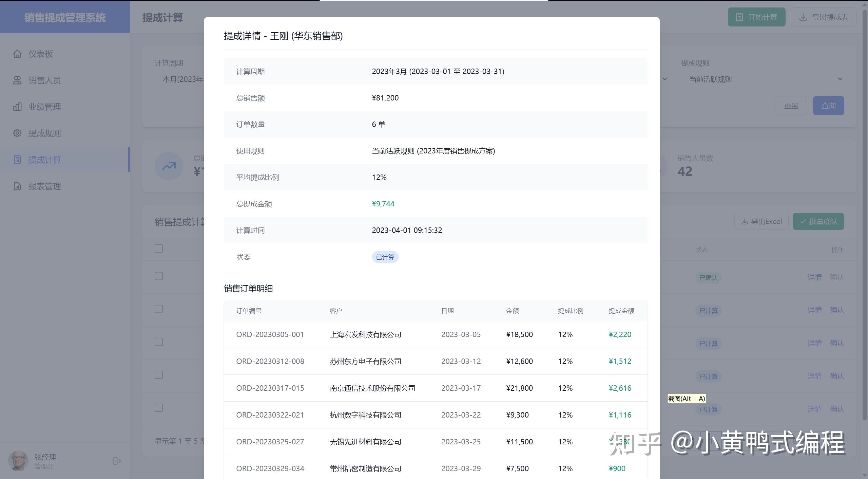The height and width of the screenshot is (479, 868).
Task: Check the first row checkbox in table
Action: tap(159, 276)
